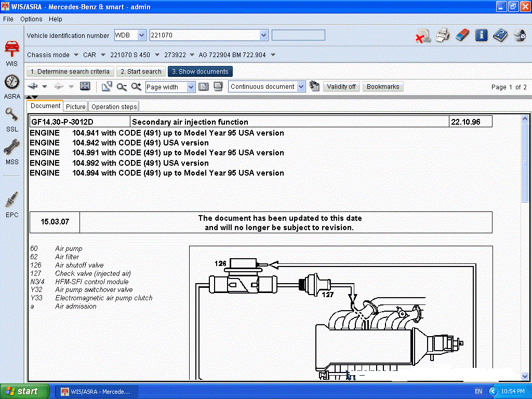
Task: Open the 273922 engine dropdown
Action: [192, 55]
